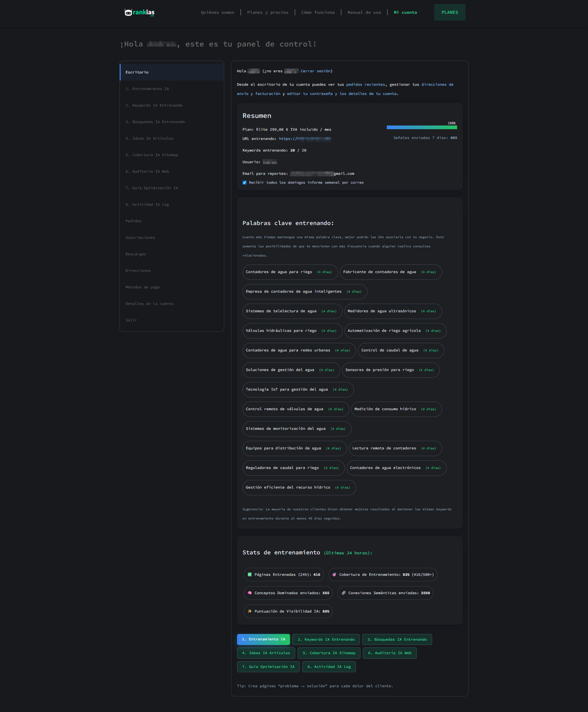Open 5. Cobertura IA Sitemap in sidebar
The image size is (588, 712).
coord(151,155)
